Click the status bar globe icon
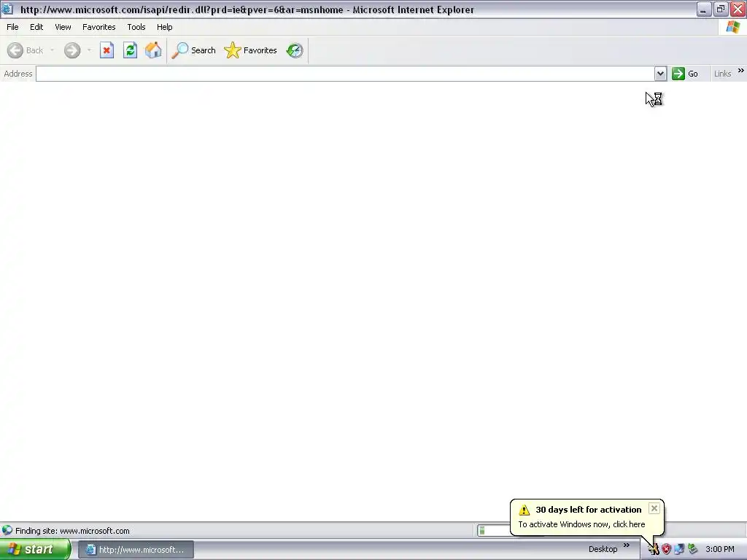747x560 pixels. pyautogui.click(x=7, y=531)
